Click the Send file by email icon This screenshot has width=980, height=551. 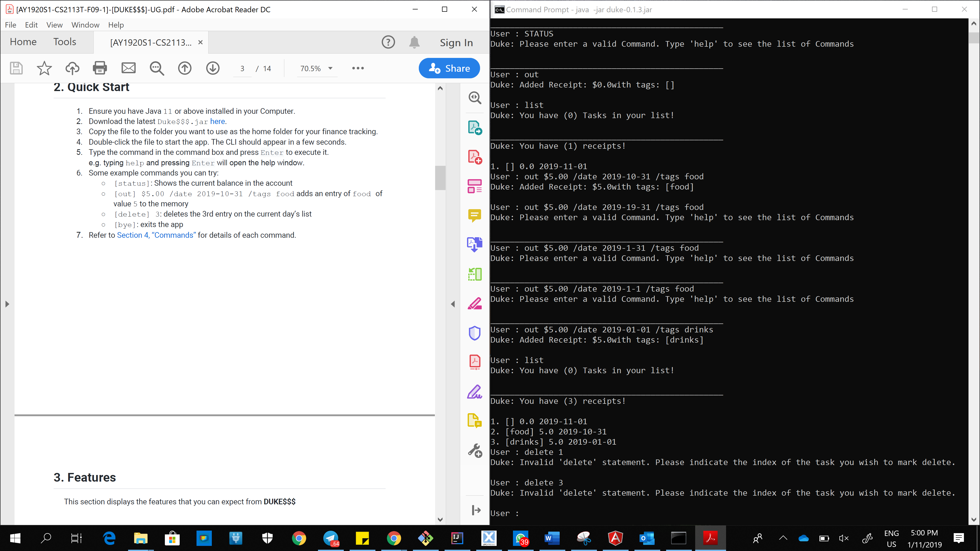[x=128, y=68]
